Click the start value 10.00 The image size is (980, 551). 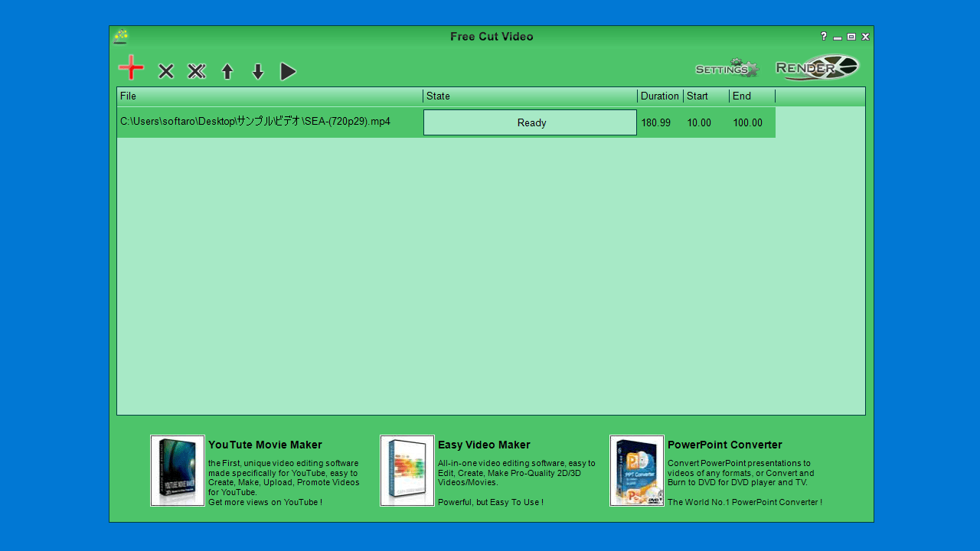699,123
